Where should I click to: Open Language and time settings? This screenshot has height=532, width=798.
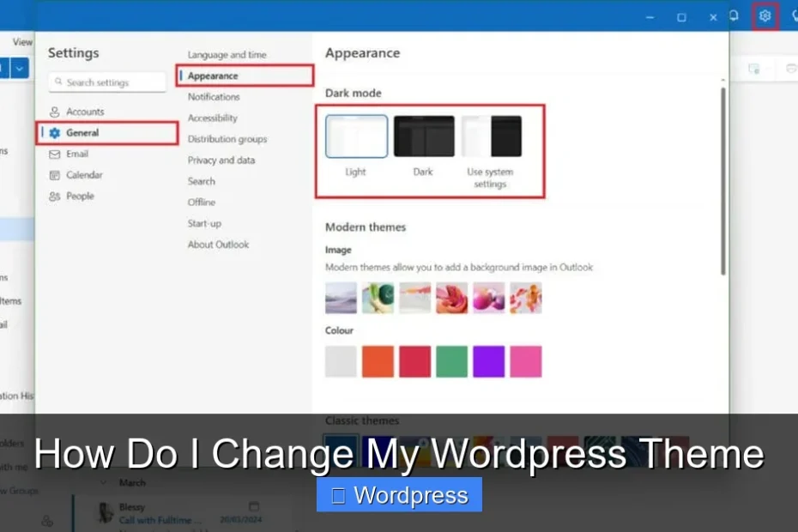click(x=227, y=54)
